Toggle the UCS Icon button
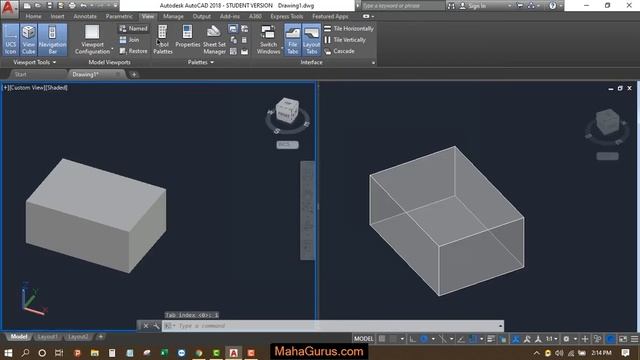Screen dimensions: 640x360 11,39
